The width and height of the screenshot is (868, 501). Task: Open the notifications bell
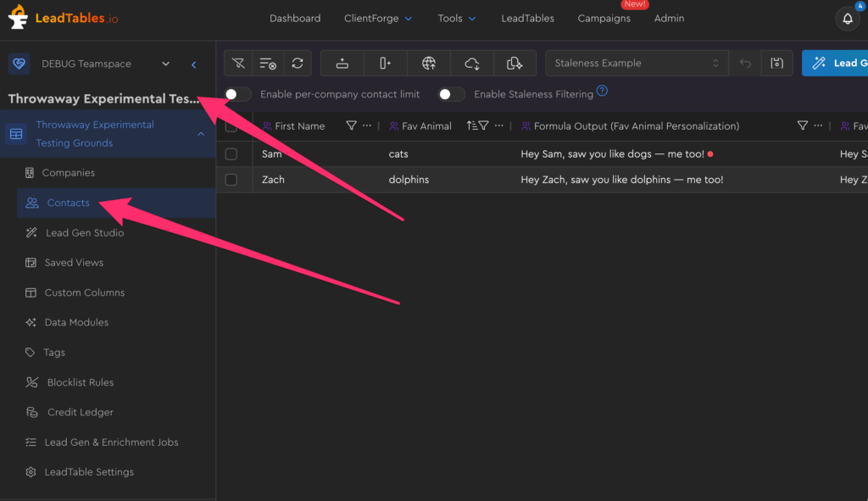[847, 19]
